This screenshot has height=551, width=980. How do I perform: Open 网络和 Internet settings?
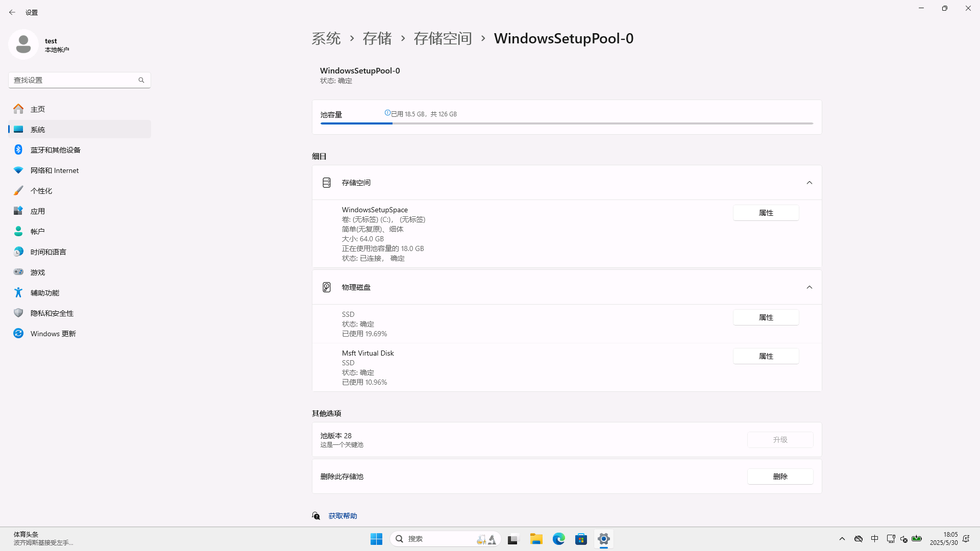80,170
